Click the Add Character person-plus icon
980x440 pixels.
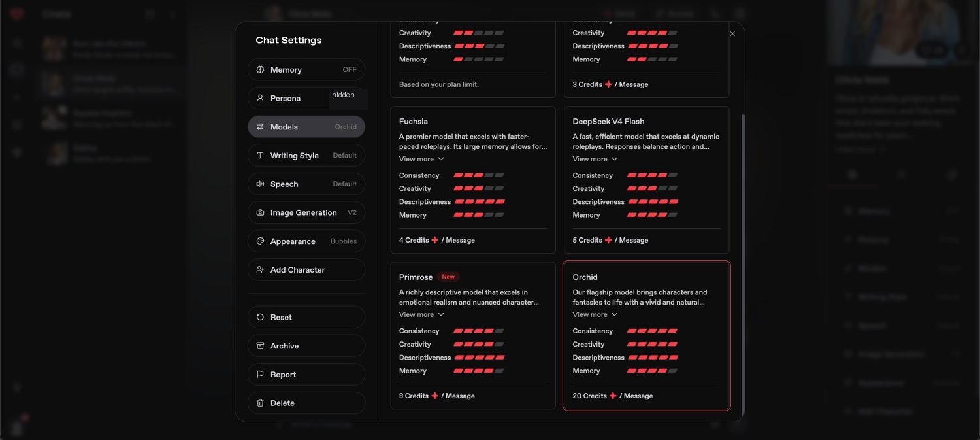pos(260,270)
